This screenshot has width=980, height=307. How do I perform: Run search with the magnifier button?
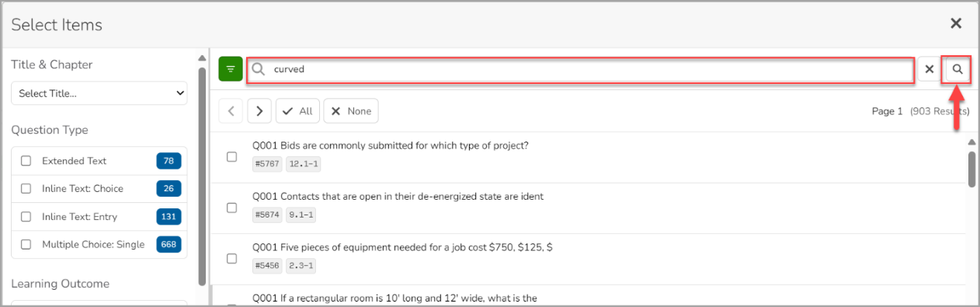[x=958, y=69]
